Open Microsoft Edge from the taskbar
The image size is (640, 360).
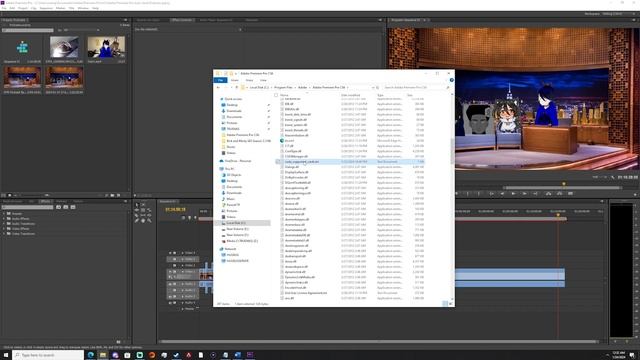91,355
